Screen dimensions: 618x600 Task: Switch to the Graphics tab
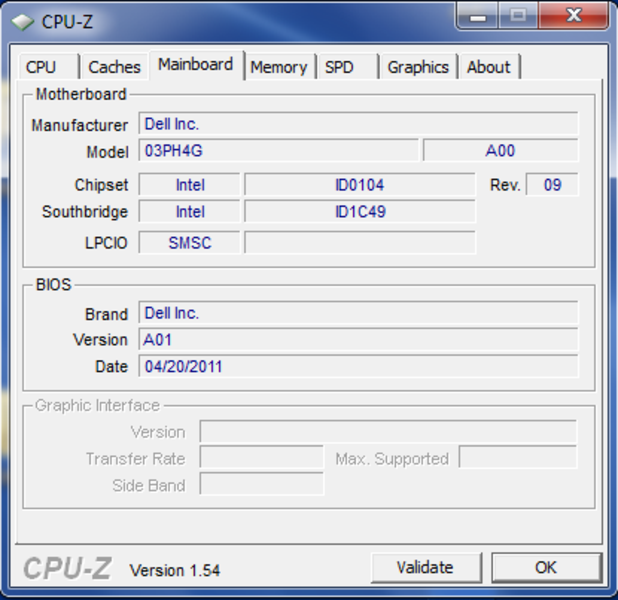click(418, 67)
